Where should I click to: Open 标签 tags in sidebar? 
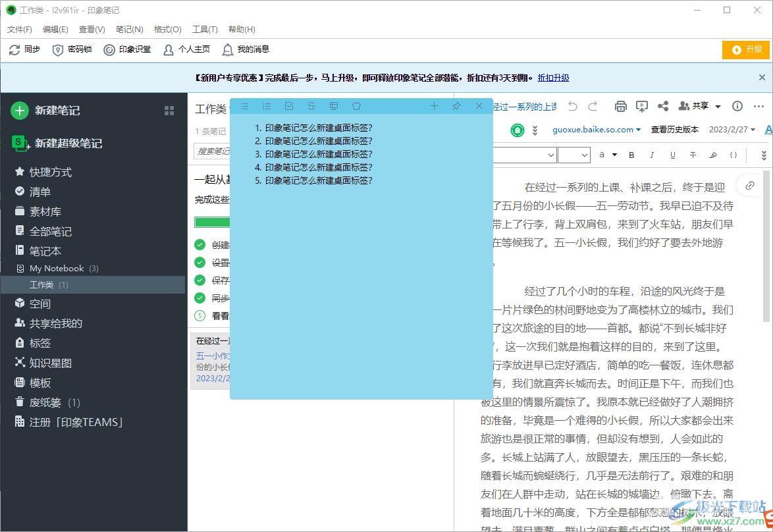coord(32,343)
